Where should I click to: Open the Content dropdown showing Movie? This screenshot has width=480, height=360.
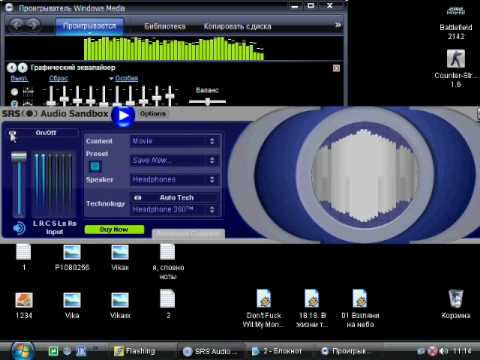pos(173,141)
